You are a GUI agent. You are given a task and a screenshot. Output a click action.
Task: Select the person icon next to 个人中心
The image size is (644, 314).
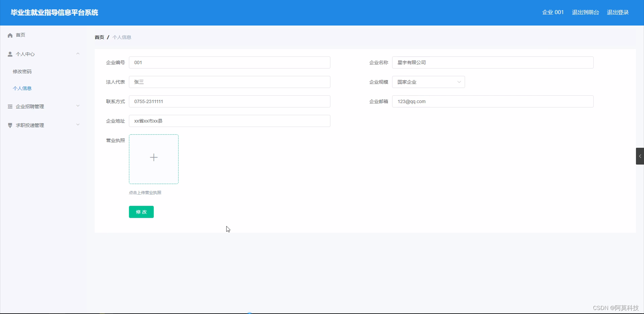10,54
